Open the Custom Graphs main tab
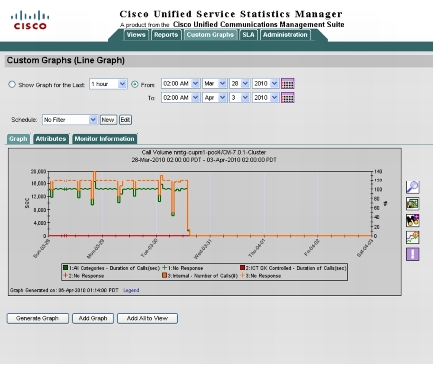 210,35
